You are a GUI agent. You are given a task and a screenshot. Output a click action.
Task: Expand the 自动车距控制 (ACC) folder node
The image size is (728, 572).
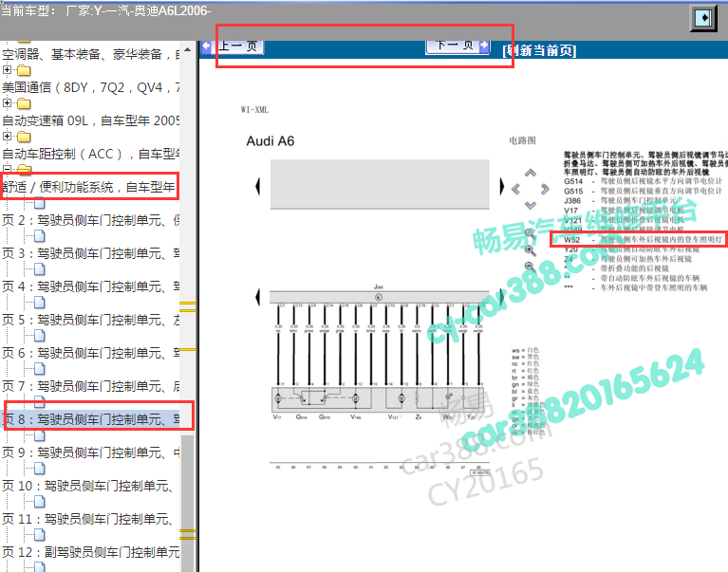pos(7,137)
